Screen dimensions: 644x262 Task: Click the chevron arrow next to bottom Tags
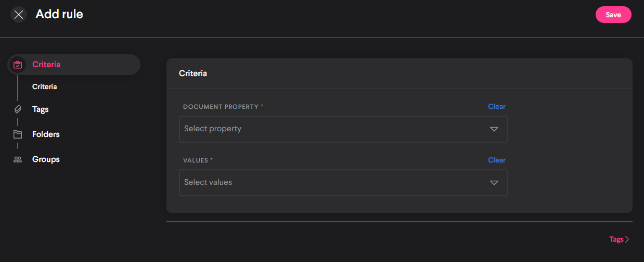click(x=627, y=240)
